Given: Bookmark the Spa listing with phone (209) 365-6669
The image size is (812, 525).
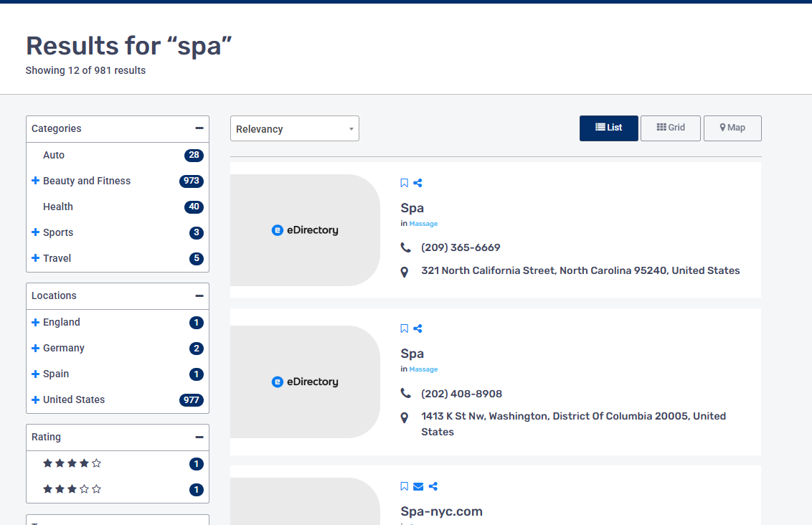Looking at the screenshot, I should click(x=405, y=183).
